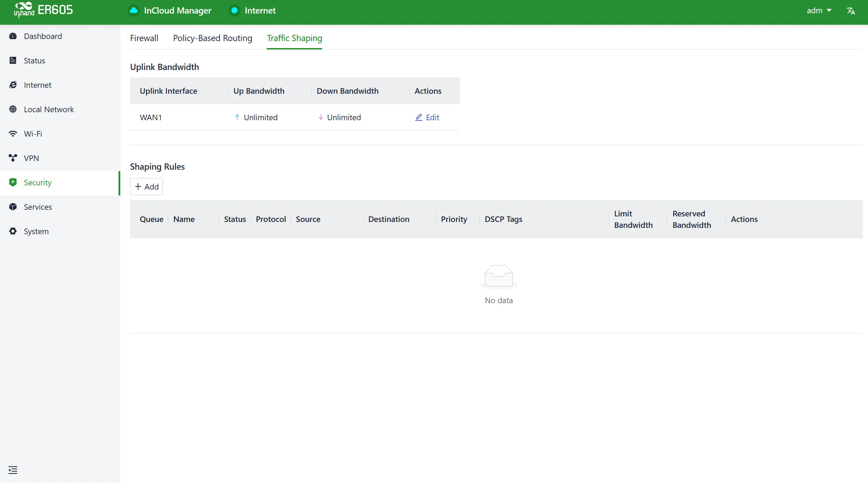The image size is (868, 484).
Task: Click the VPN nodes icon
Action: tap(13, 158)
